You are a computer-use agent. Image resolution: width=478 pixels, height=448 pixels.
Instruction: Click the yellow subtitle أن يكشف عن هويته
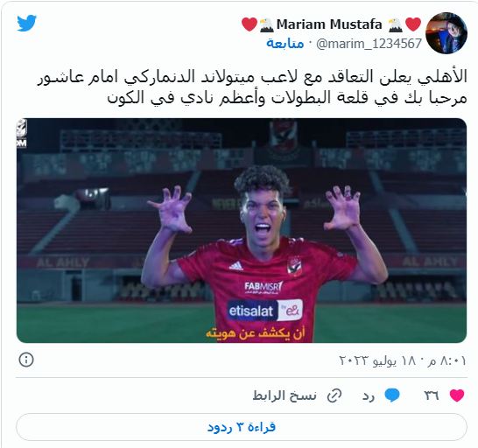coord(256,332)
